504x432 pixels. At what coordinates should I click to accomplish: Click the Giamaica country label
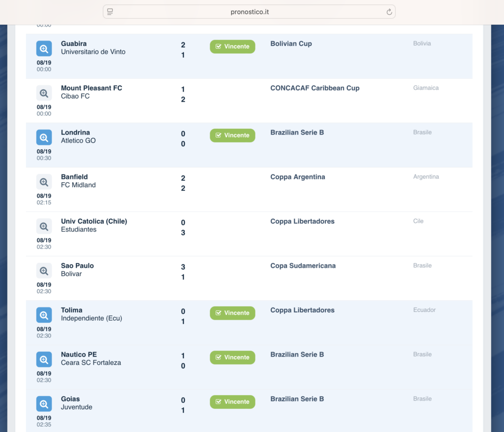tap(426, 88)
